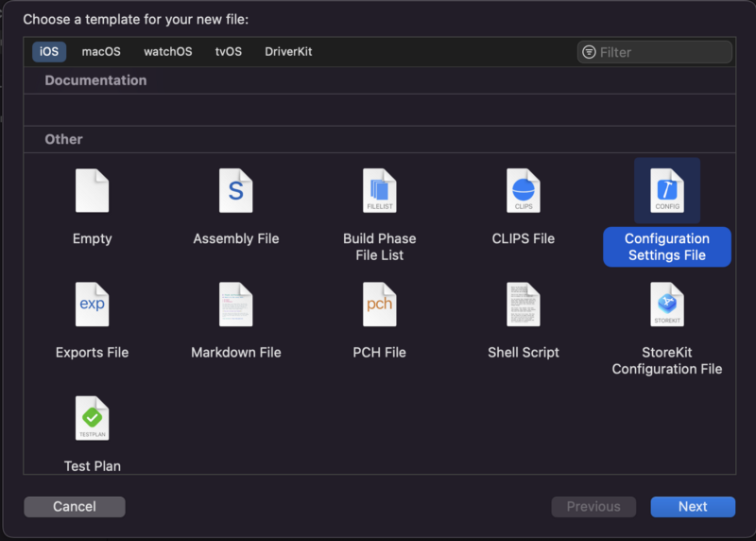Choose the Markdown File template icon
This screenshot has width=756, height=541.
[x=235, y=305]
